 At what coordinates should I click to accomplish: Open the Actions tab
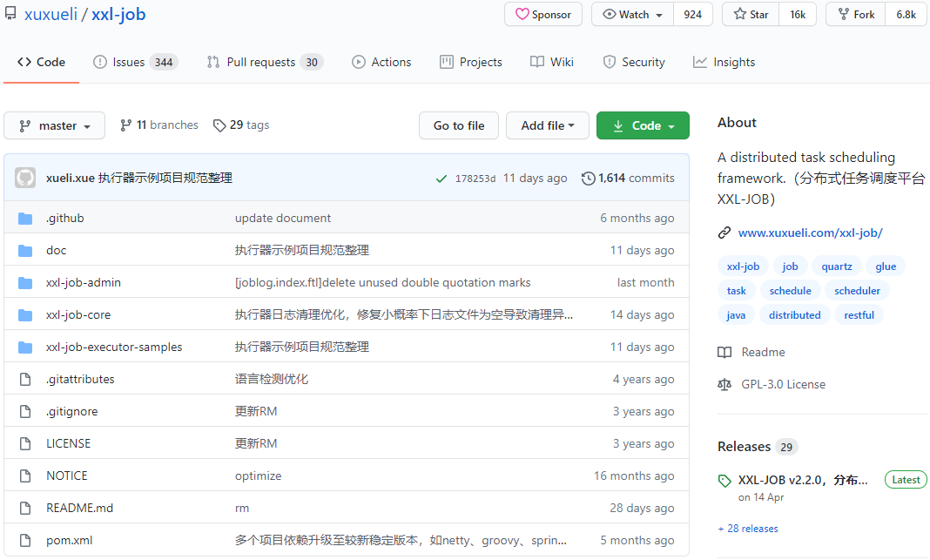pos(381,63)
